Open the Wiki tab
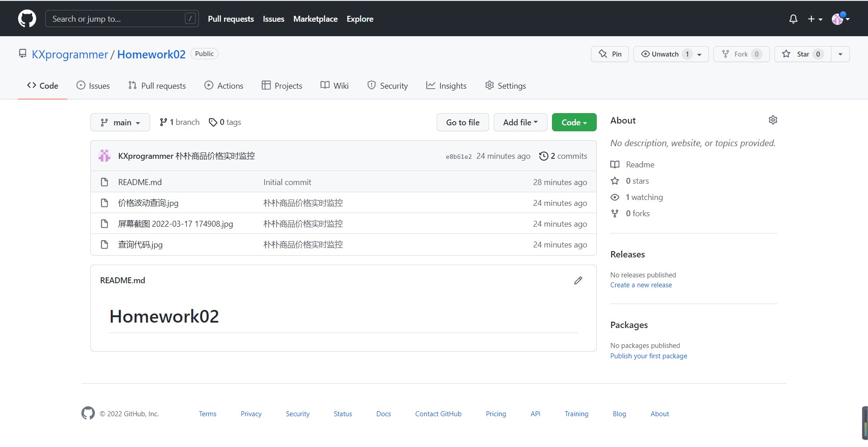Viewport: 868px width, 447px height. tap(335, 86)
